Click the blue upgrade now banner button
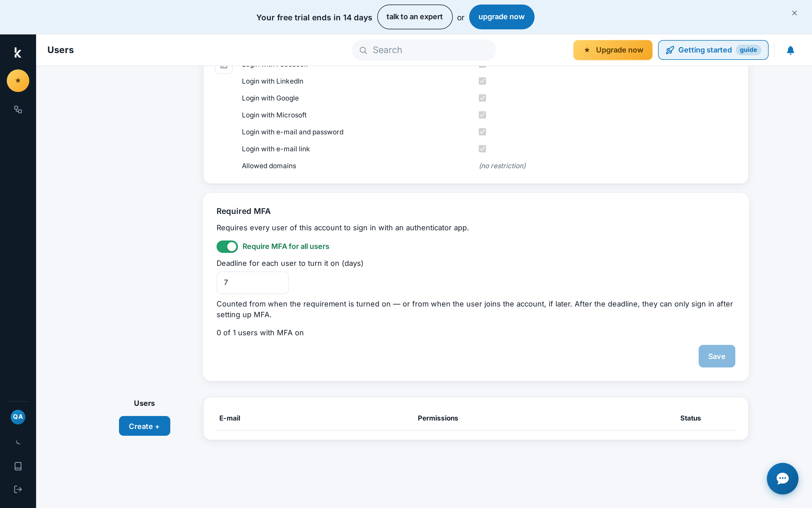This screenshot has height=508, width=812. 501,17
